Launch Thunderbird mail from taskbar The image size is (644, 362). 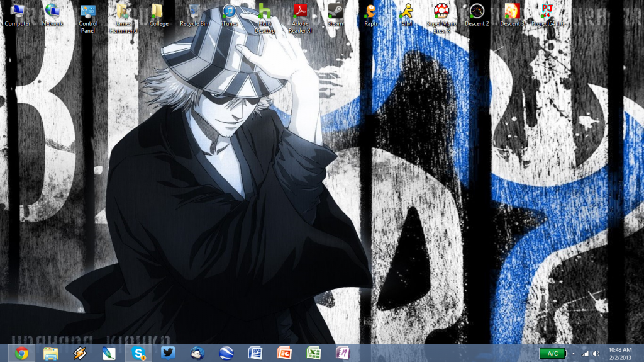tap(197, 353)
